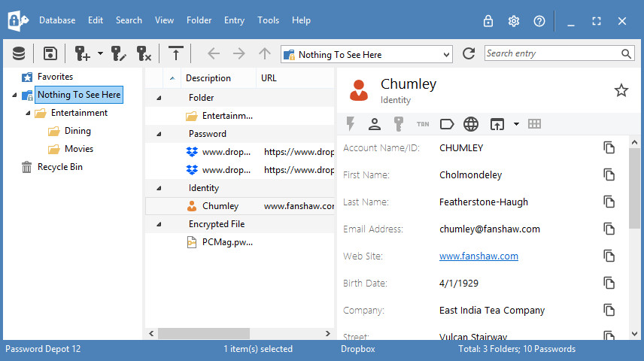Open the Tools menu
Viewport: 644px width, 361px height.
268,20
